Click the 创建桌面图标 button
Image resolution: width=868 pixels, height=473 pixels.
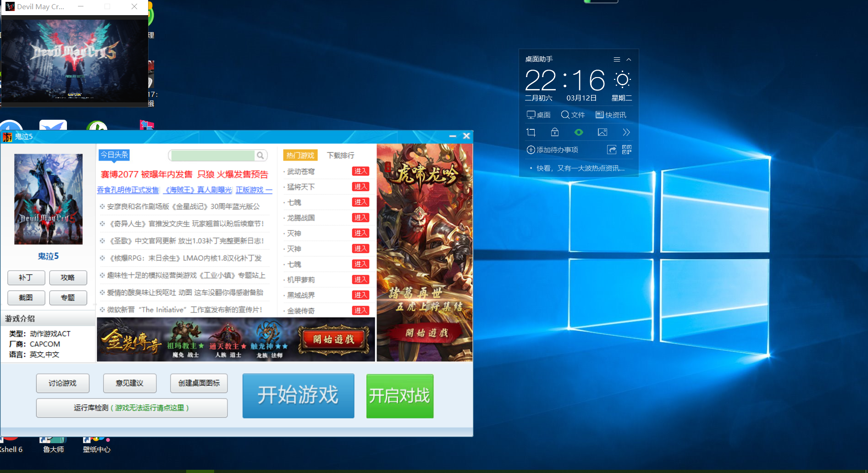pos(199,383)
